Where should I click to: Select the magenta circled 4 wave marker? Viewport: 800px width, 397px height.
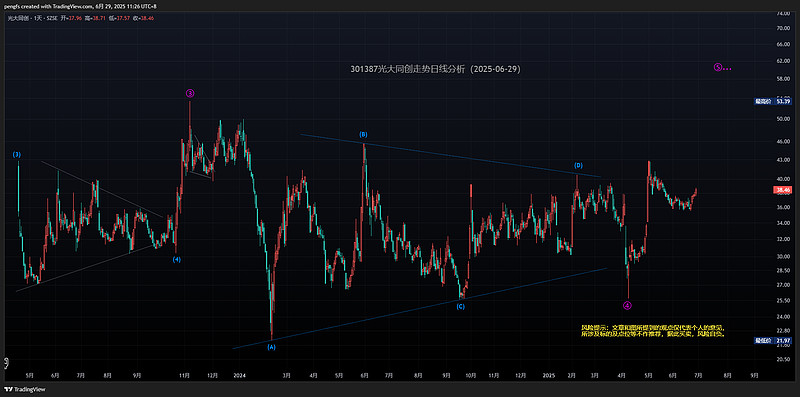click(628, 306)
